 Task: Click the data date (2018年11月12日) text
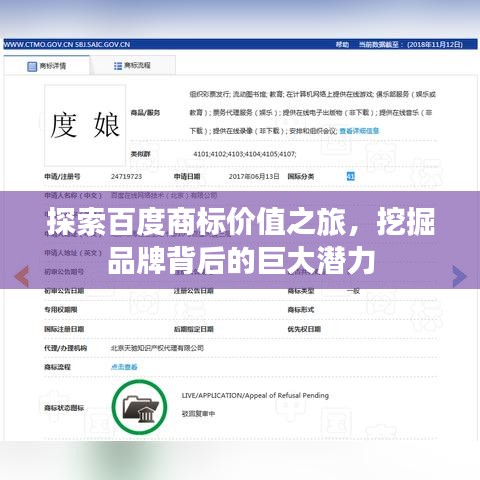(435, 45)
